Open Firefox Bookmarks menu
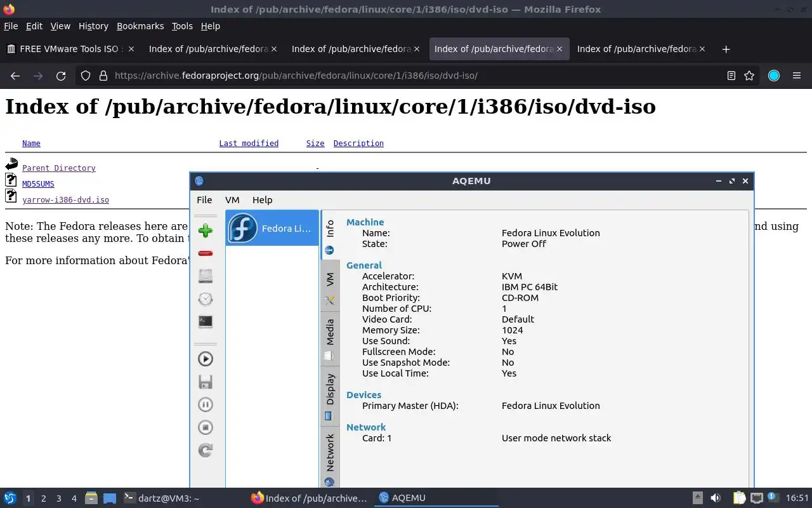The height and width of the screenshot is (508, 812). click(x=140, y=26)
